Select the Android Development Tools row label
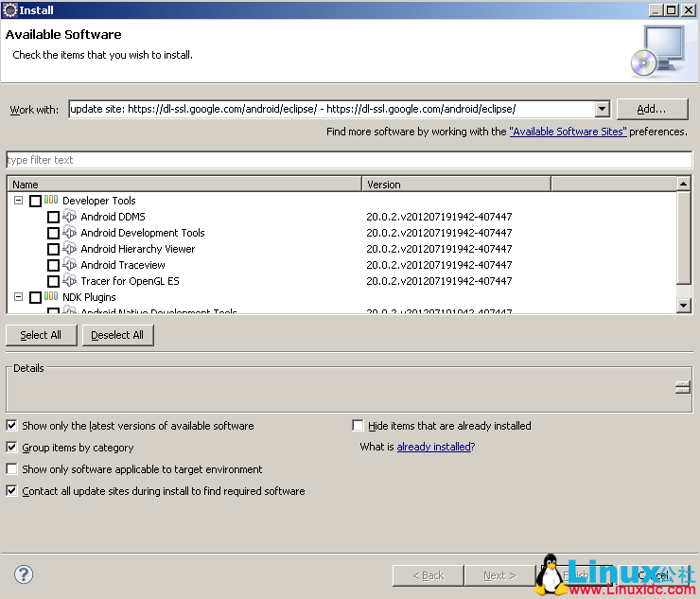Image resolution: width=700 pixels, height=599 pixels. [143, 233]
